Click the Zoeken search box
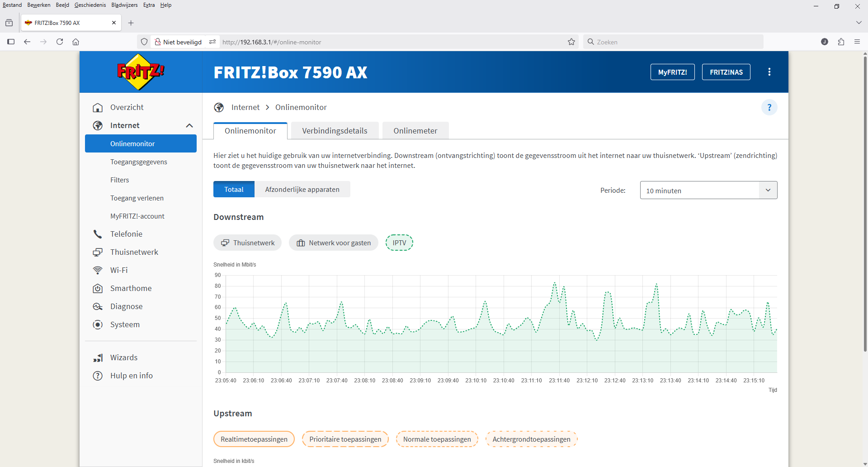Screen dimensions: 868x467 (x=673, y=42)
